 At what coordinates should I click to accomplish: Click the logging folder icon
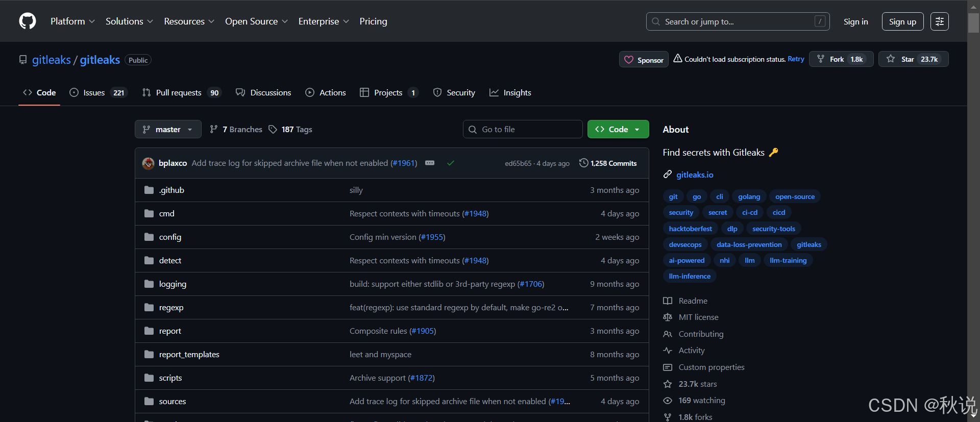tap(149, 284)
